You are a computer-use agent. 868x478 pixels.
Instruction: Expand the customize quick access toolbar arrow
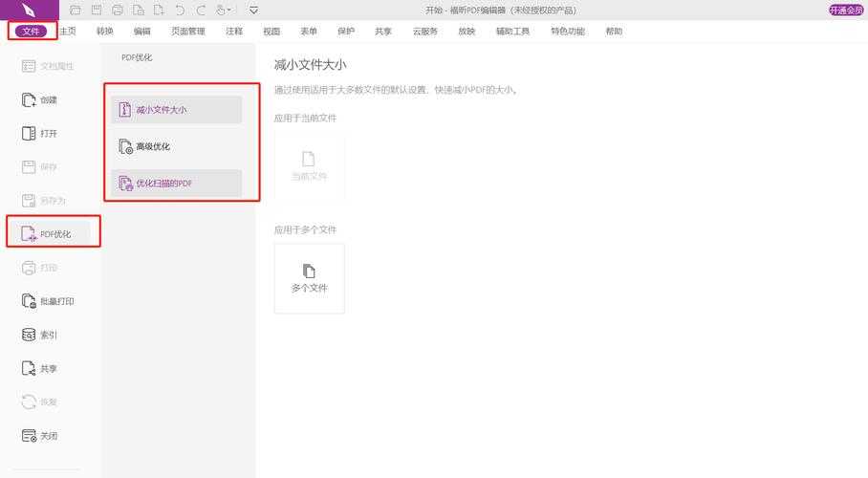(253, 10)
